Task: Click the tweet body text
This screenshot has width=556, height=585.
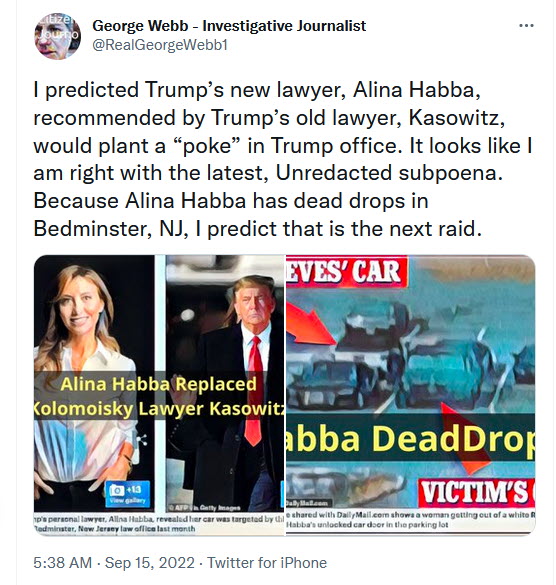Action: point(283,159)
